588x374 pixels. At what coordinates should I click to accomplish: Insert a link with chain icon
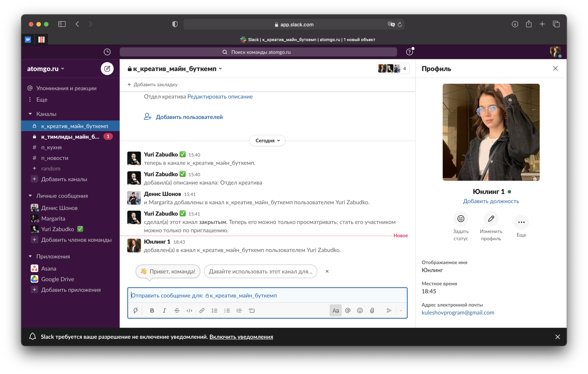202,310
